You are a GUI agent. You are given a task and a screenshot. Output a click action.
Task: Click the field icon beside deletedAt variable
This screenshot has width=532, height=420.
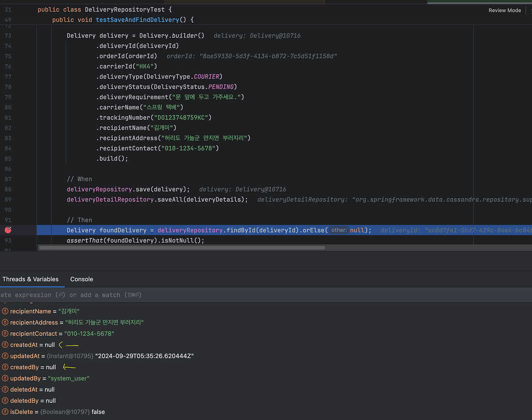(x=4, y=389)
